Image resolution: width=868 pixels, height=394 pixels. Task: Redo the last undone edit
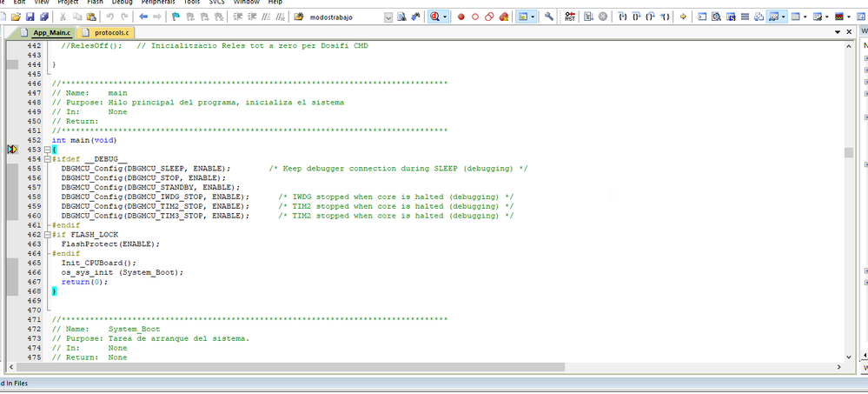point(124,17)
